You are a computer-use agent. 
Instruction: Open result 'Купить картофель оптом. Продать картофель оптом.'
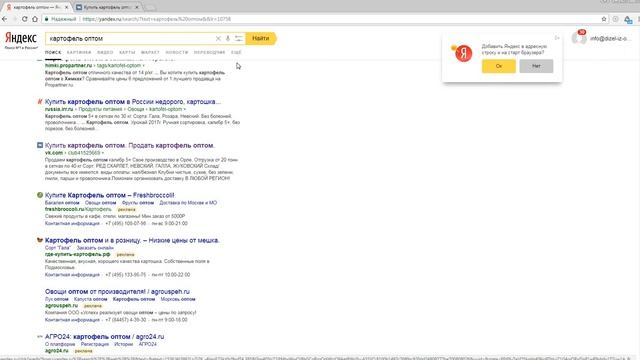pyautogui.click(x=129, y=145)
